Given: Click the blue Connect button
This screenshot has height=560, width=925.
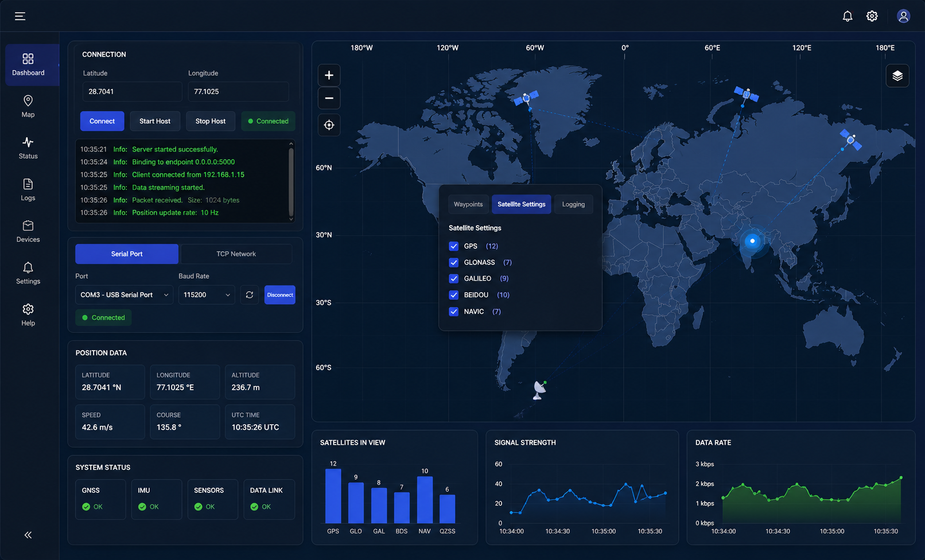Looking at the screenshot, I should click(x=102, y=121).
